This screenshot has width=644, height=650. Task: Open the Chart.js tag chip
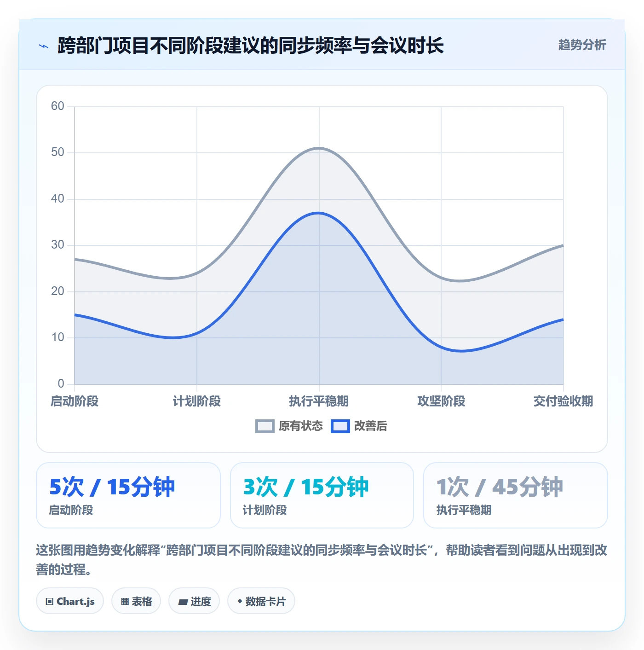coord(70,601)
